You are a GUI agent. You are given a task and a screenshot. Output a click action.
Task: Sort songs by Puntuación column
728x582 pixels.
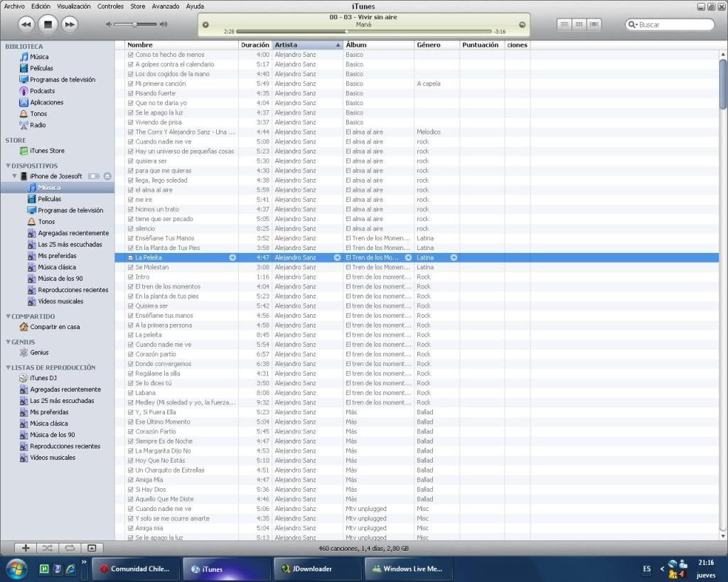481,45
